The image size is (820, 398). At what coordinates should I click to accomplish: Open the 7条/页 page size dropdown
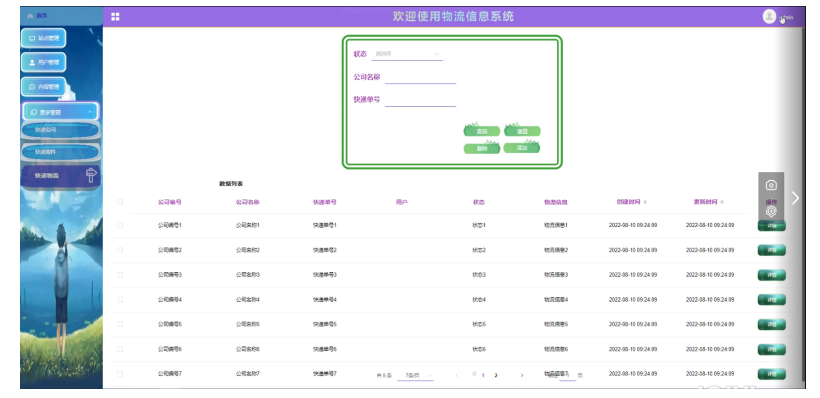click(415, 376)
